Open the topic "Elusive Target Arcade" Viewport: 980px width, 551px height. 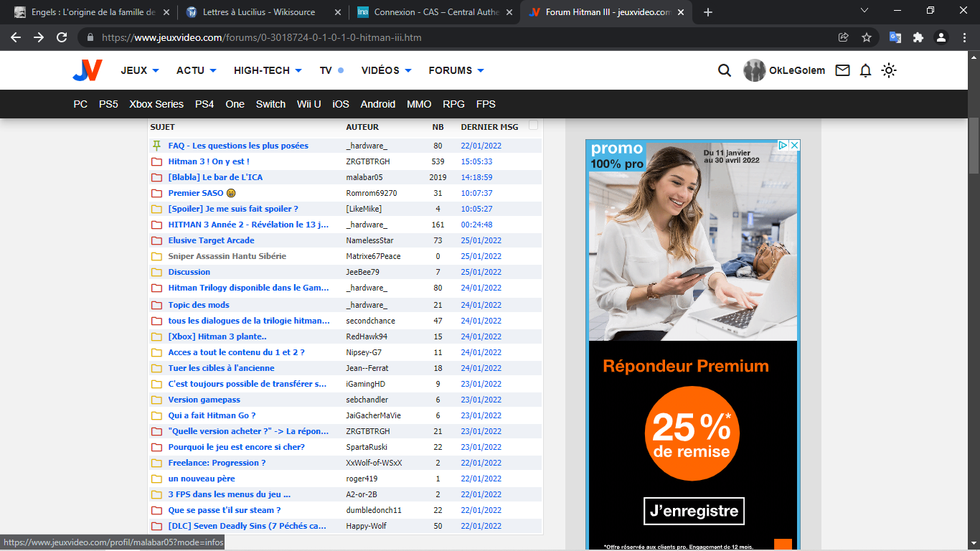pos(211,240)
